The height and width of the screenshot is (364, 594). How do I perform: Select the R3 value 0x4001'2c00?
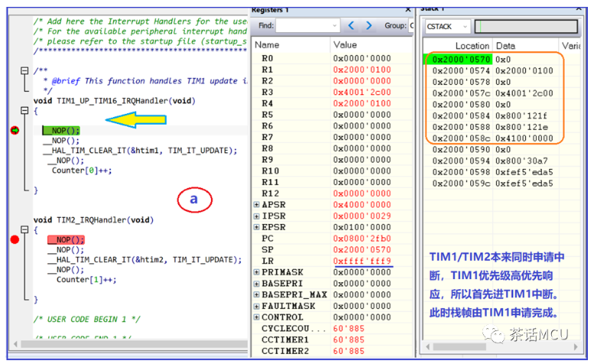click(362, 93)
